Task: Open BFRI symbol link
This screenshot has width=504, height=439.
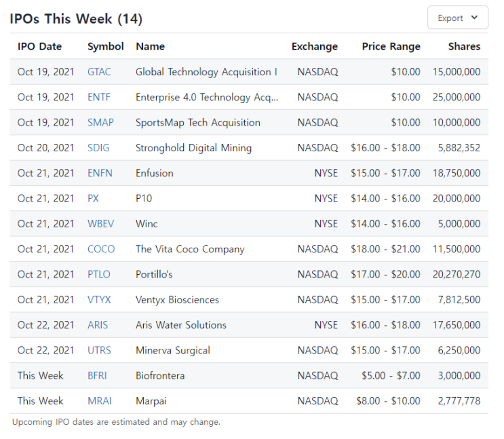Action: (97, 376)
